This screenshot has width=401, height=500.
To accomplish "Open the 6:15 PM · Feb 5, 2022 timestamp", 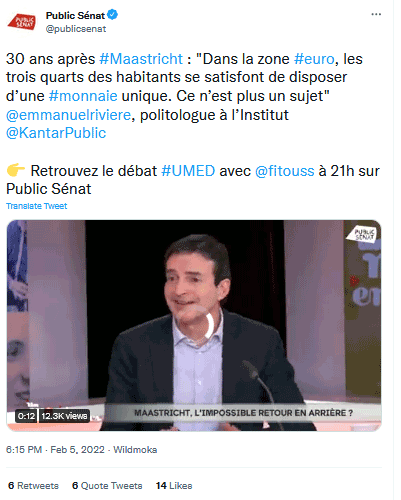I will pos(55,450).
